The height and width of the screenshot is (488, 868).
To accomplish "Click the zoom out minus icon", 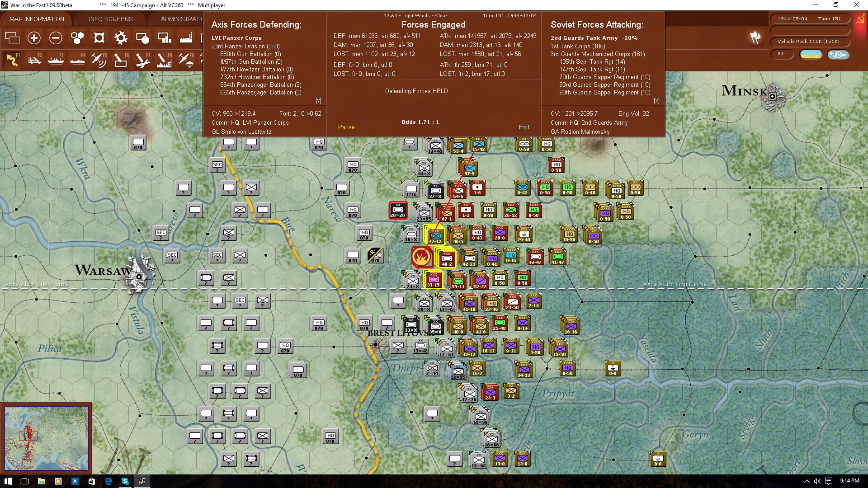I will click(56, 38).
